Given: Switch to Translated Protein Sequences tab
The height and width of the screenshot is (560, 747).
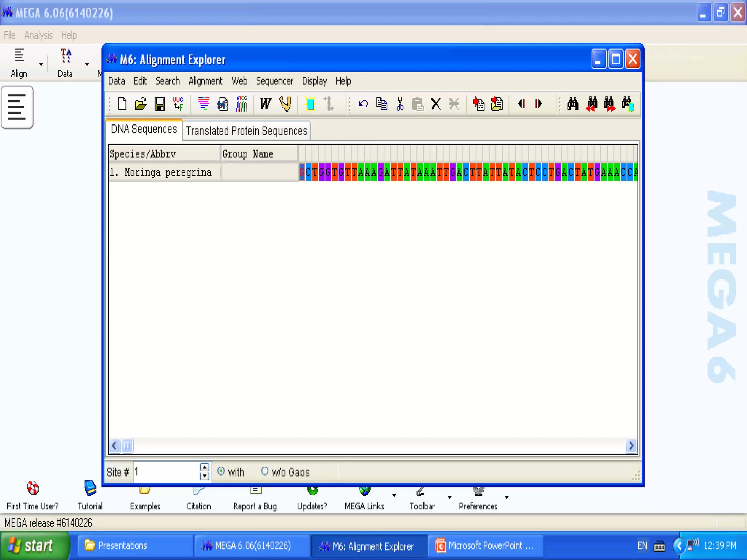Looking at the screenshot, I should [247, 131].
